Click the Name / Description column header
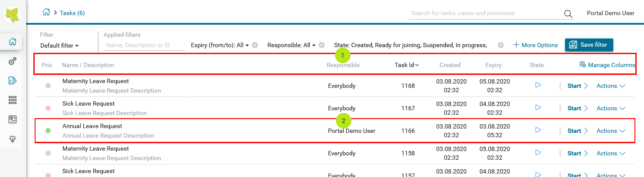This screenshot has height=177, width=644. click(x=88, y=65)
